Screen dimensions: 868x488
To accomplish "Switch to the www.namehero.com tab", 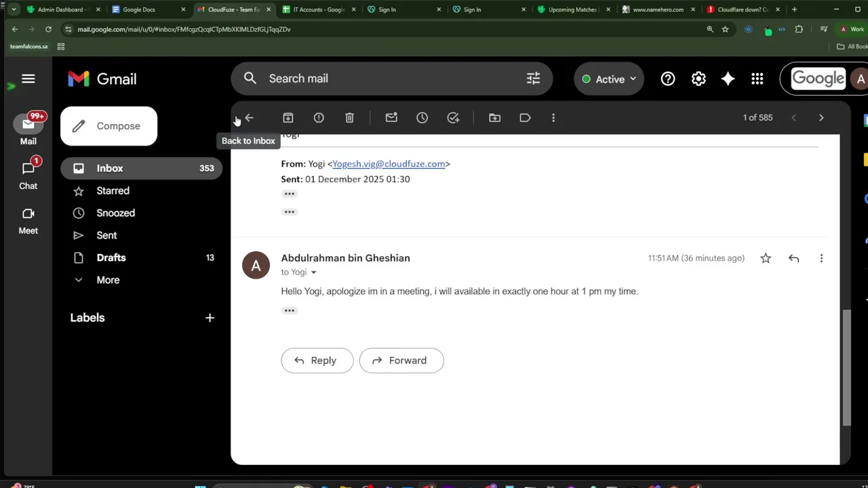I will click(658, 9).
